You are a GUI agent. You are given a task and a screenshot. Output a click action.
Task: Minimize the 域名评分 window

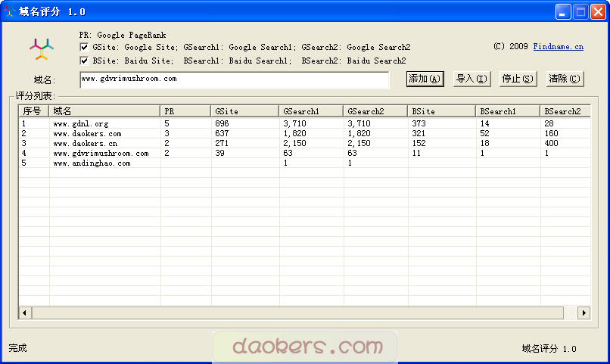point(563,11)
